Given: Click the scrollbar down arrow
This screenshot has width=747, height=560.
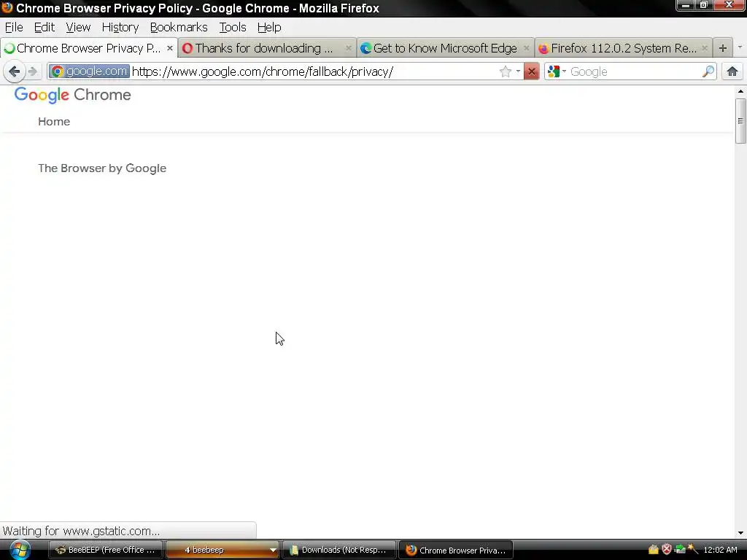Looking at the screenshot, I should (x=740, y=533).
